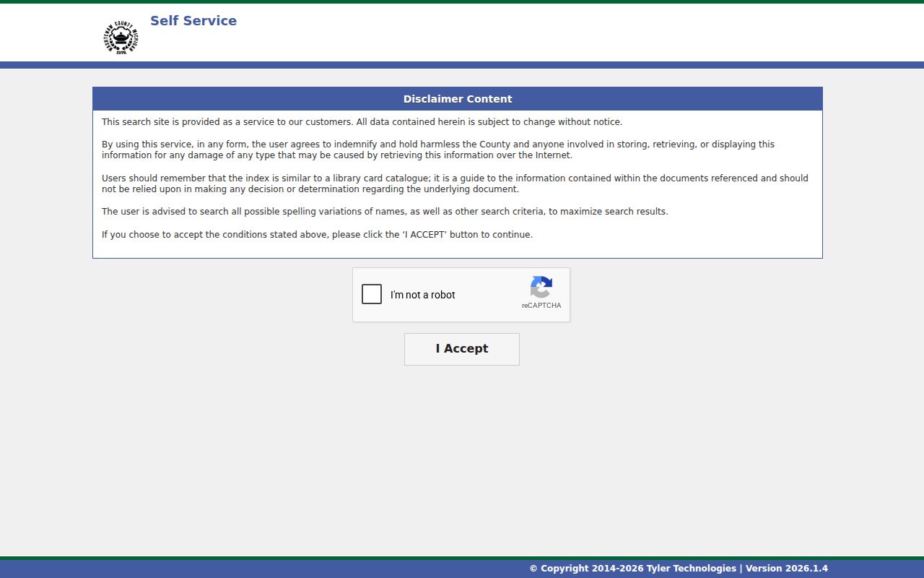Image resolution: width=924 pixels, height=578 pixels.
Task: Check the I'm not a robot checkbox
Action: tap(372, 294)
